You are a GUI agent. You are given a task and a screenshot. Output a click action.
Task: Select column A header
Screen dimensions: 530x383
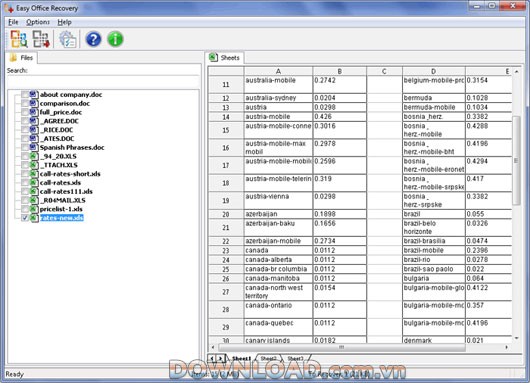(278, 71)
